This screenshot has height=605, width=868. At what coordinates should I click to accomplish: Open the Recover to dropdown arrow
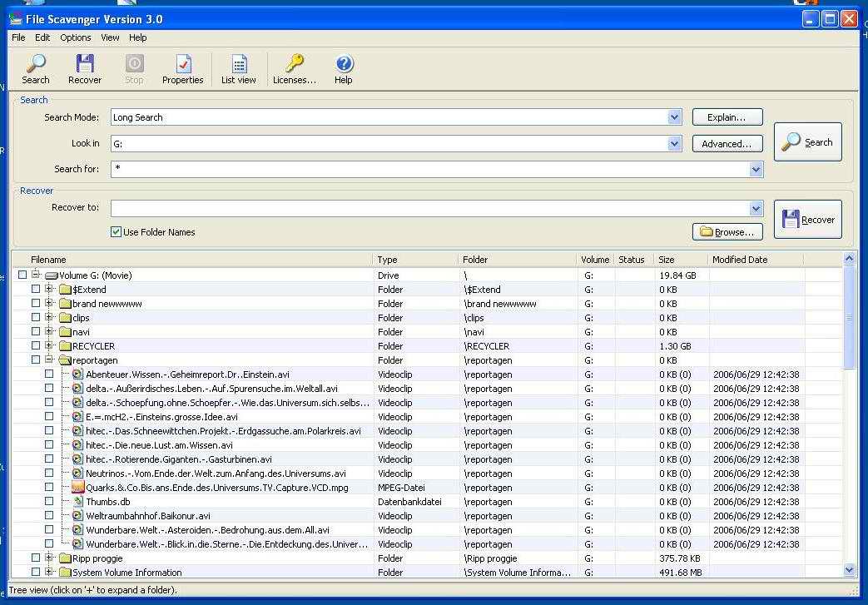point(756,209)
